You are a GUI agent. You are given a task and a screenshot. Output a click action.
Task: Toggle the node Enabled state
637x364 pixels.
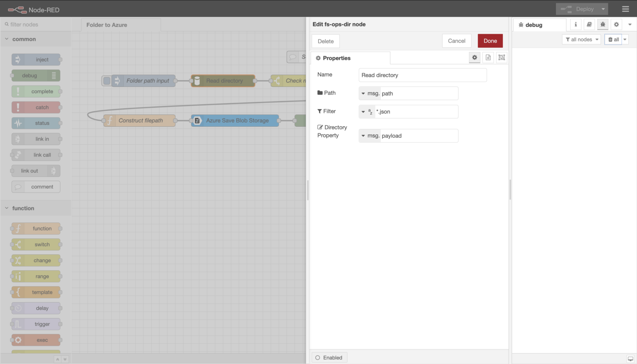pos(329,358)
